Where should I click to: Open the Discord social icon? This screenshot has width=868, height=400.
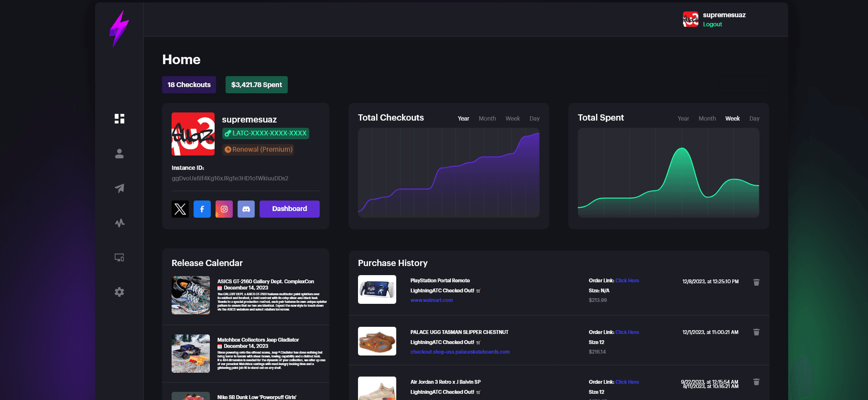click(246, 209)
